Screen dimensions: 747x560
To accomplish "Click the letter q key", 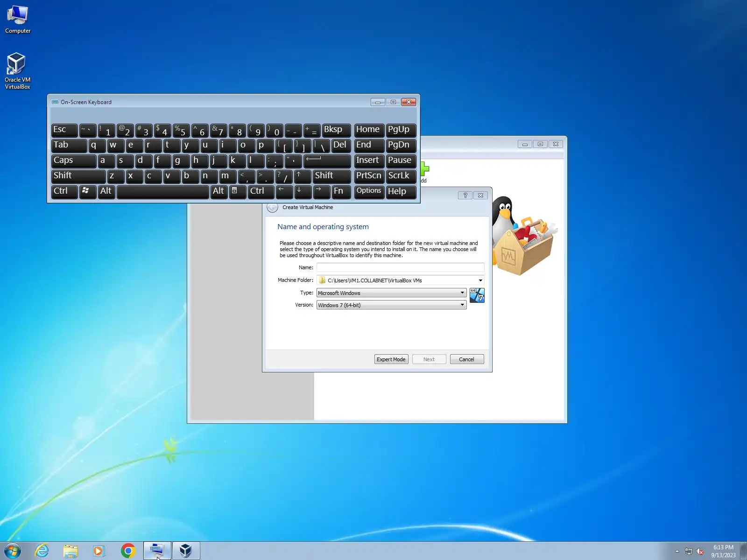I will [x=97, y=145].
